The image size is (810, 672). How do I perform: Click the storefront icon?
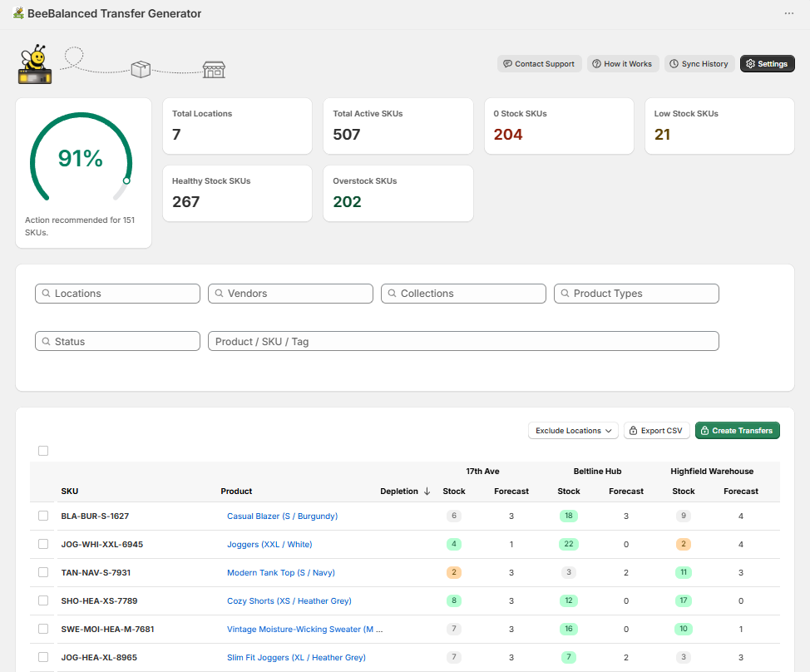coord(214,69)
